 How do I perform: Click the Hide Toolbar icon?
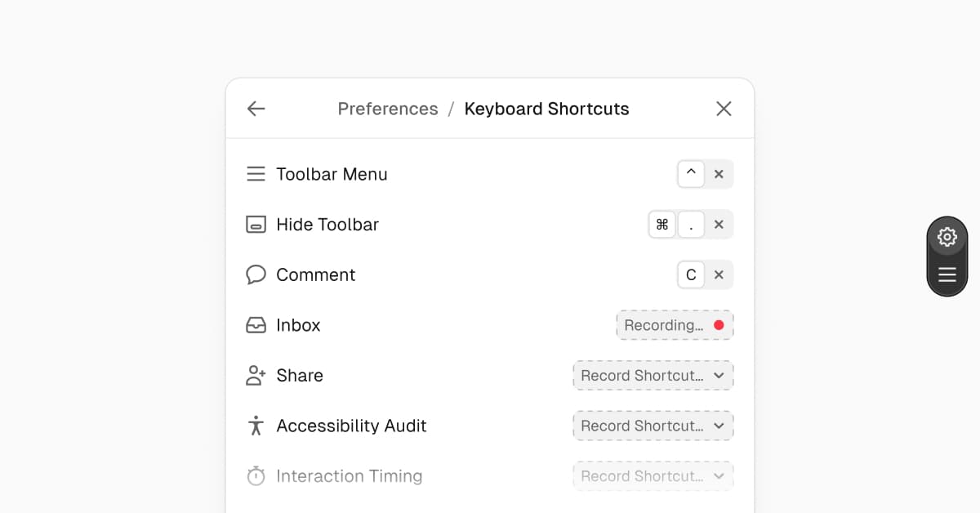coord(256,225)
